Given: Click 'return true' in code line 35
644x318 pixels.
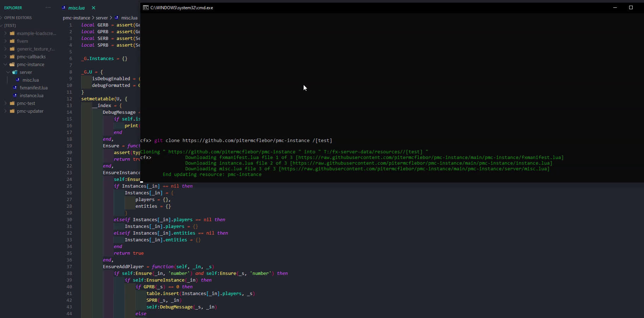Looking at the screenshot, I should (129, 253).
